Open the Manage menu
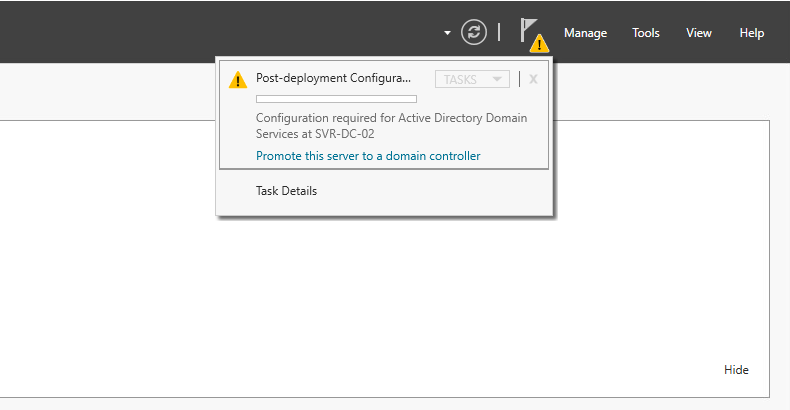The width and height of the screenshot is (790, 410). pyautogui.click(x=585, y=33)
